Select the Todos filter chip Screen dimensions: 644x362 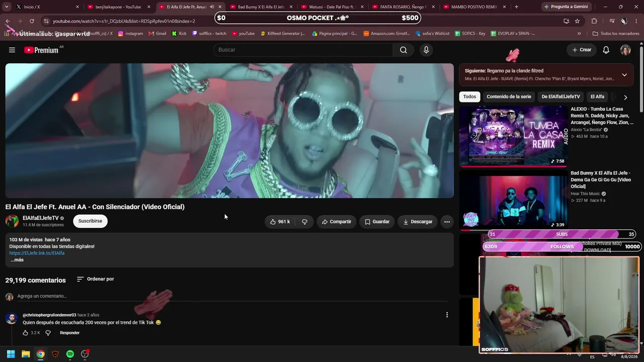coord(469,97)
